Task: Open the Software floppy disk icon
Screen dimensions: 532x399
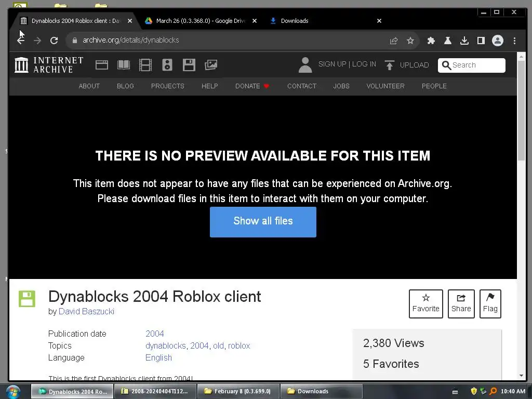Action: (x=189, y=65)
